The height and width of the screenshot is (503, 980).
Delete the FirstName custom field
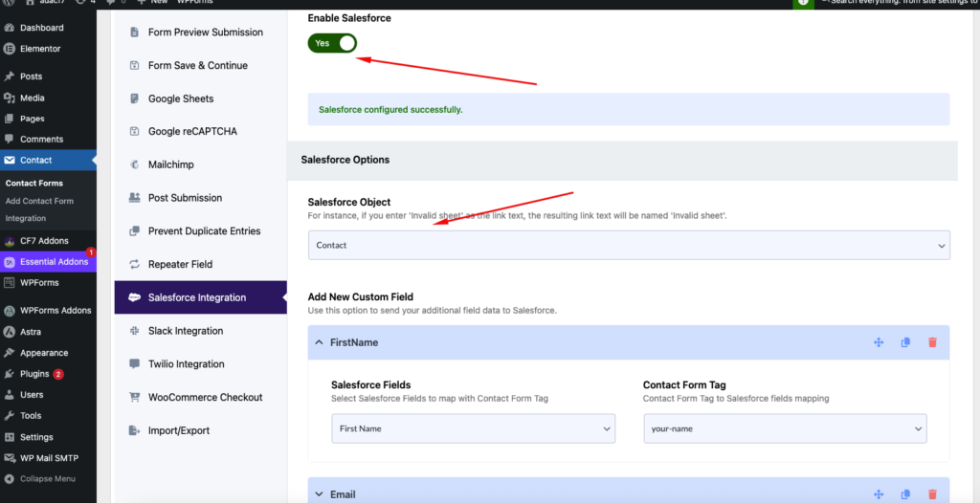coord(932,342)
